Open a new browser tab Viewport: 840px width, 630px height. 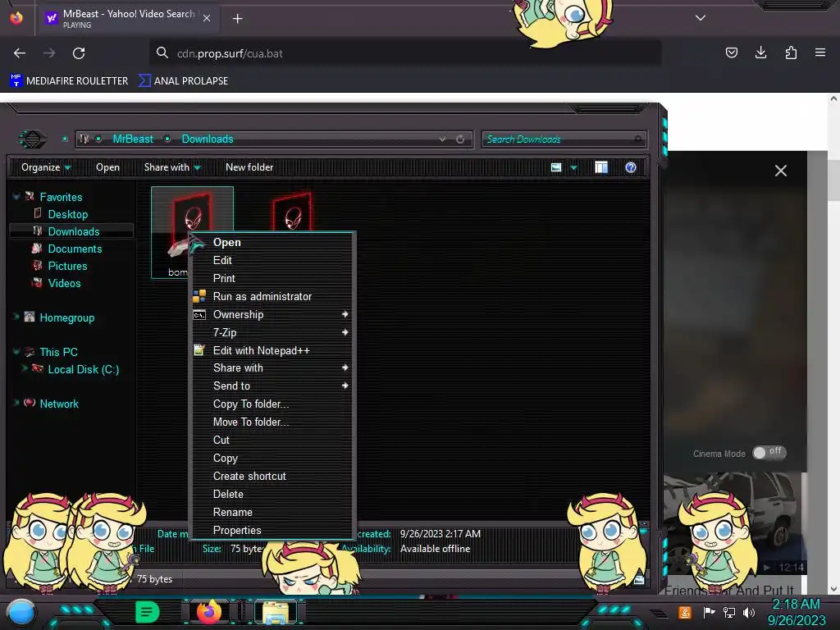tap(237, 19)
